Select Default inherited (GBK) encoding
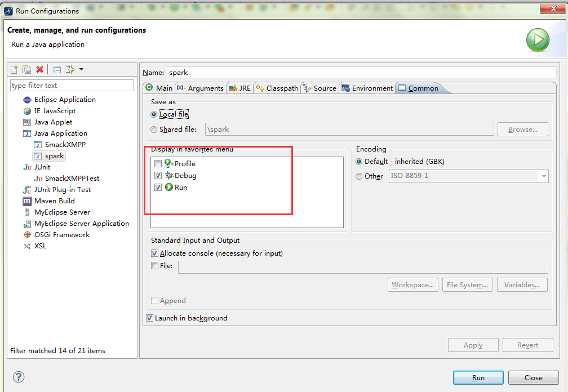The height and width of the screenshot is (392, 568). coord(359,162)
